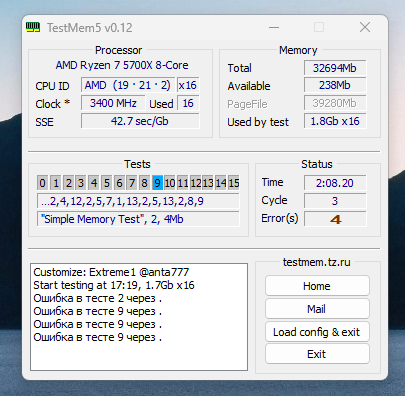Click the TestMem5 memory chip title icon
Viewport: 405px width, 396px height.
[33, 27]
